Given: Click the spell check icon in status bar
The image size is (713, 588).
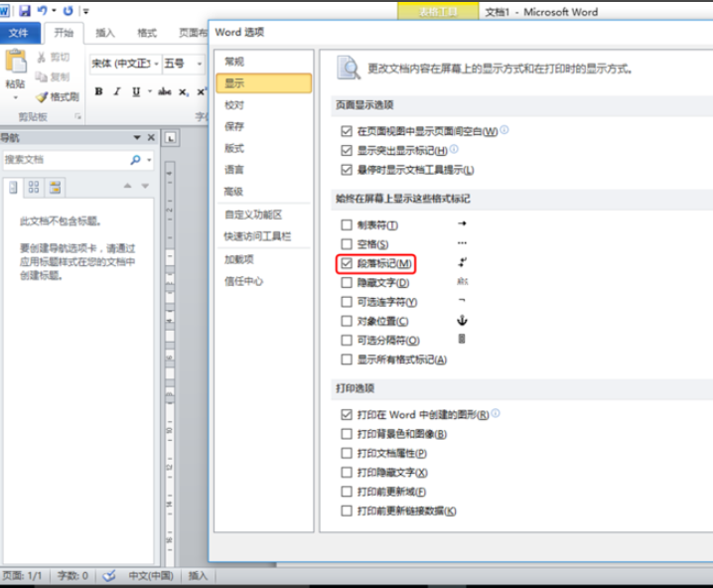Looking at the screenshot, I should pos(109,576).
